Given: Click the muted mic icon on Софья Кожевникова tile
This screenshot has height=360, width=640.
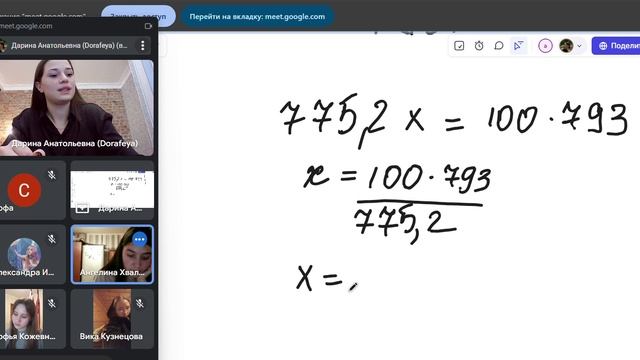Looking at the screenshot, I should click(x=52, y=303).
